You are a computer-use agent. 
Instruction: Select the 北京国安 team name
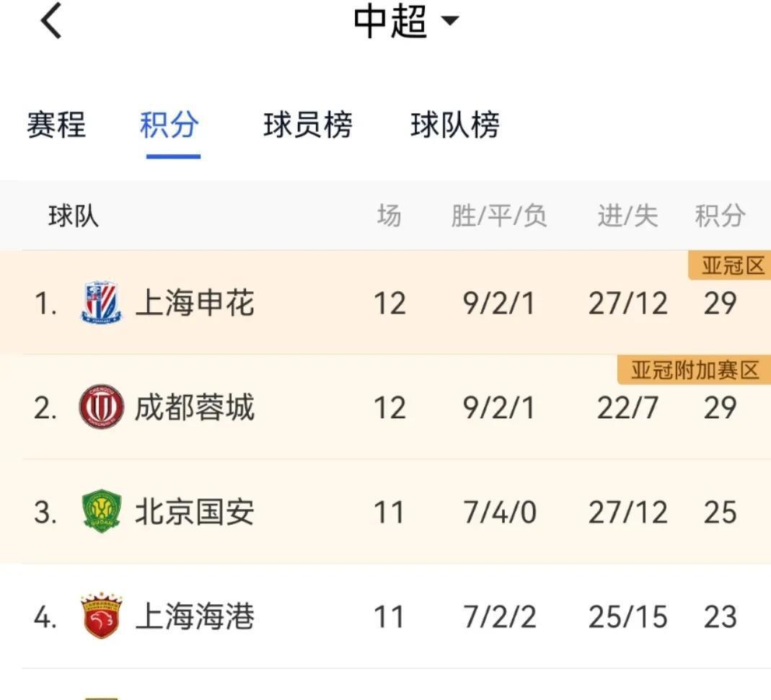195,513
